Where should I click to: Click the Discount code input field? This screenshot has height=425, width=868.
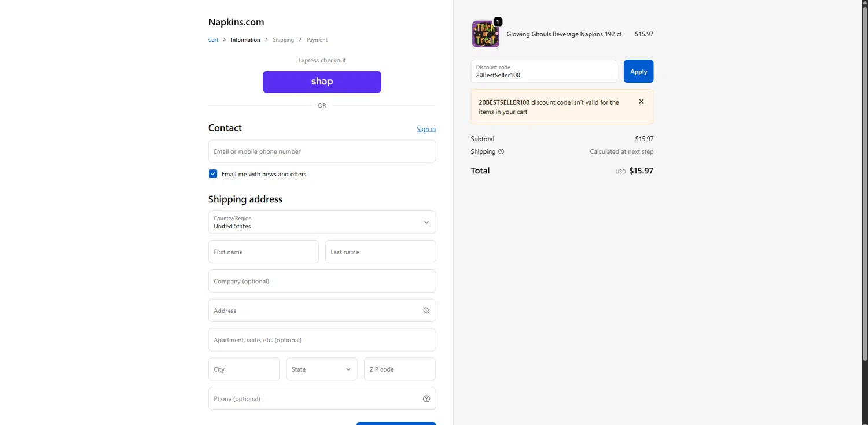click(x=543, y=72)
